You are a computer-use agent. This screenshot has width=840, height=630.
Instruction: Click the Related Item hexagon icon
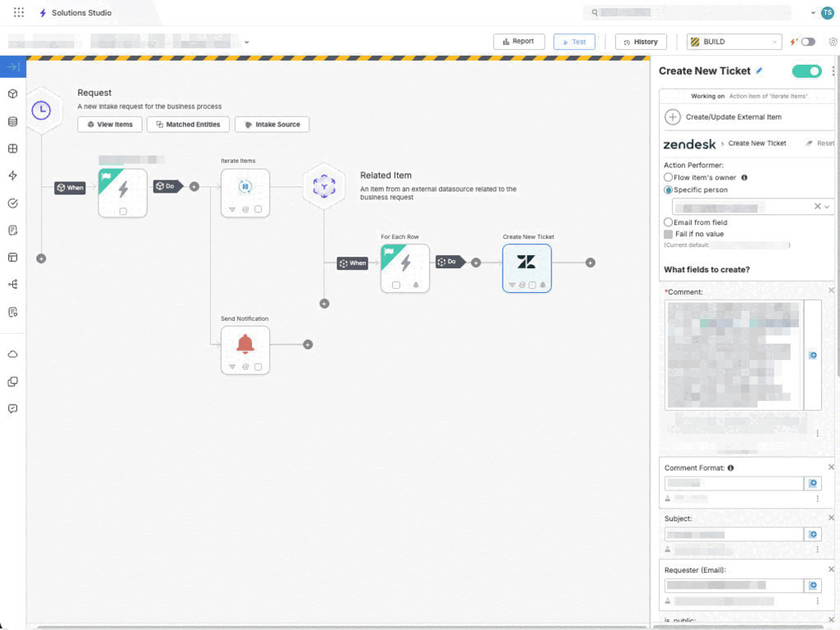point(324,185)
